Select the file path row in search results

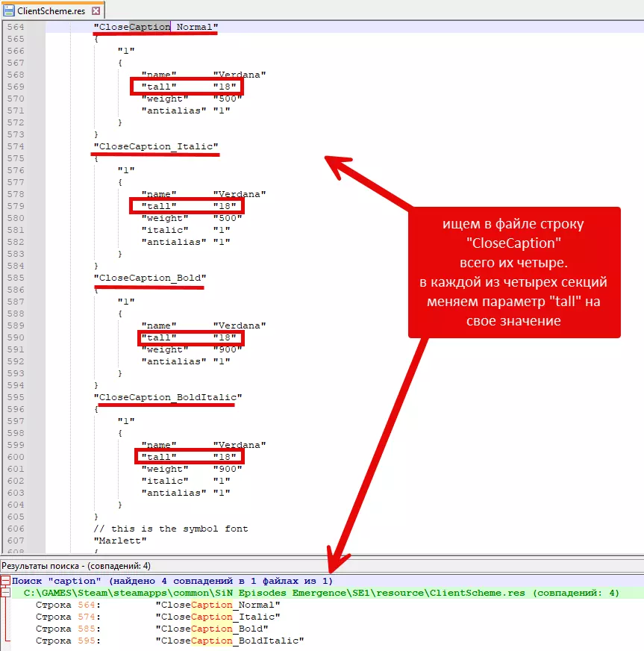click(x=321, y=593)
